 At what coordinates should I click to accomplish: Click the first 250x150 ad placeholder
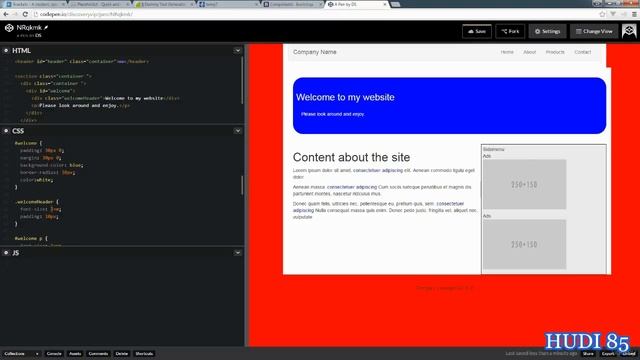[524, 184]
